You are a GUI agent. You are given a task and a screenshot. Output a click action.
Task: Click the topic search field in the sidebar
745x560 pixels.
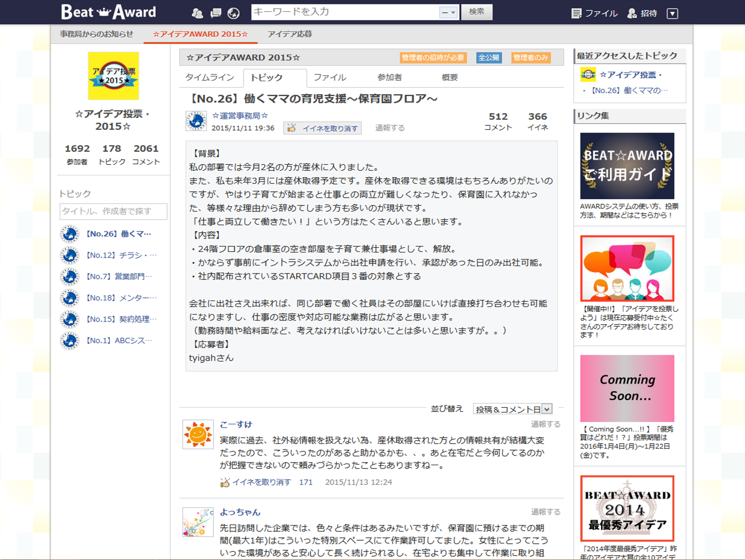[113, 211]
